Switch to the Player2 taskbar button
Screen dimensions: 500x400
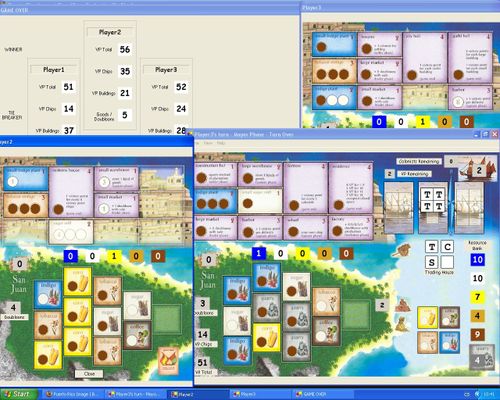(198, 394)
